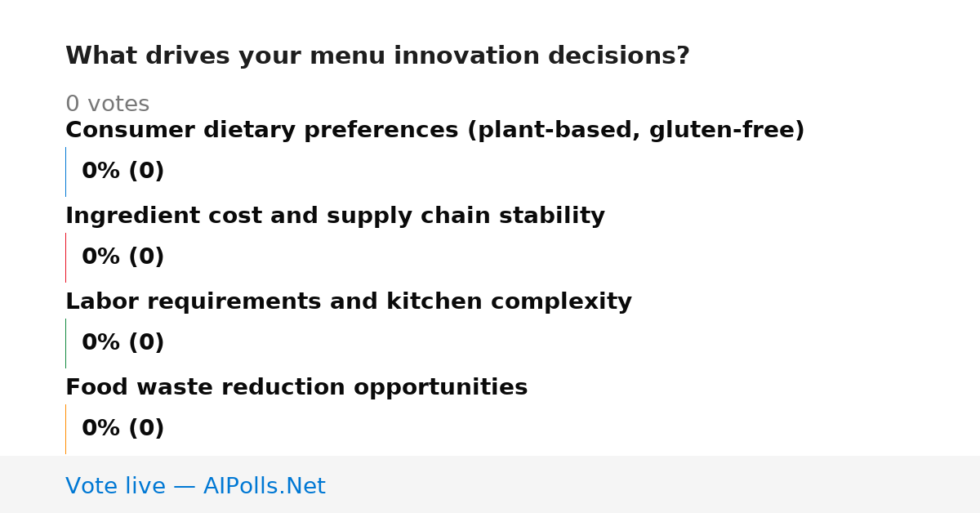Click the poll question title text
This screenshot has height=513, width=980.
pyautogui.click(x=377, y=56)
